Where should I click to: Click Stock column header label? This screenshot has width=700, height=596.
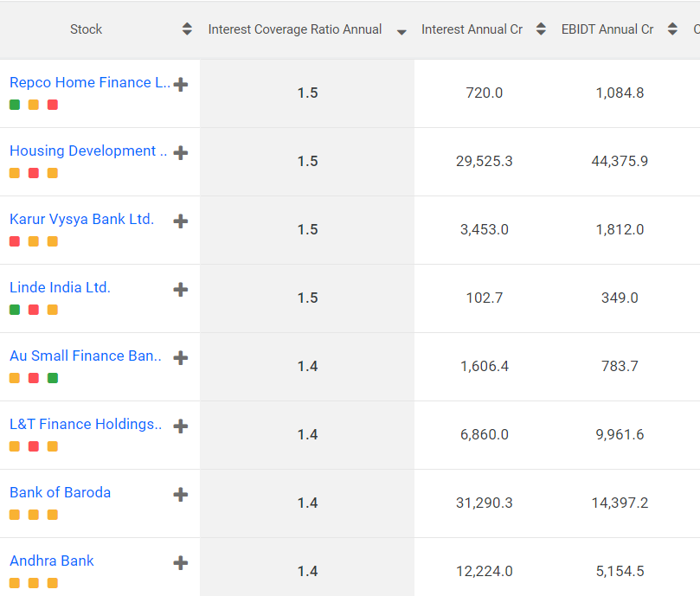[x=87, y=29]
